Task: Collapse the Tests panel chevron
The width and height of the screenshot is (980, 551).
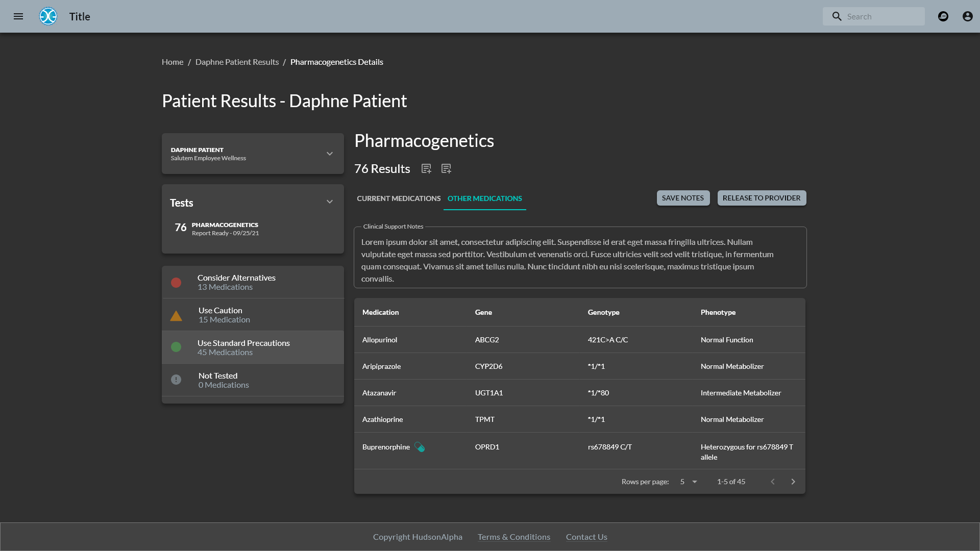Action: point(330,202)
